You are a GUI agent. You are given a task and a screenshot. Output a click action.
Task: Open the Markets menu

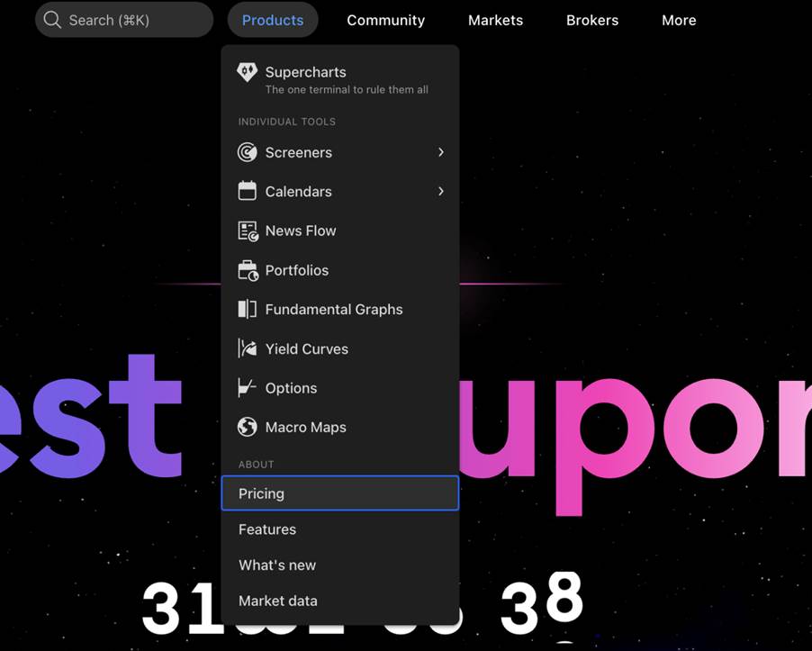coord(496,20)
